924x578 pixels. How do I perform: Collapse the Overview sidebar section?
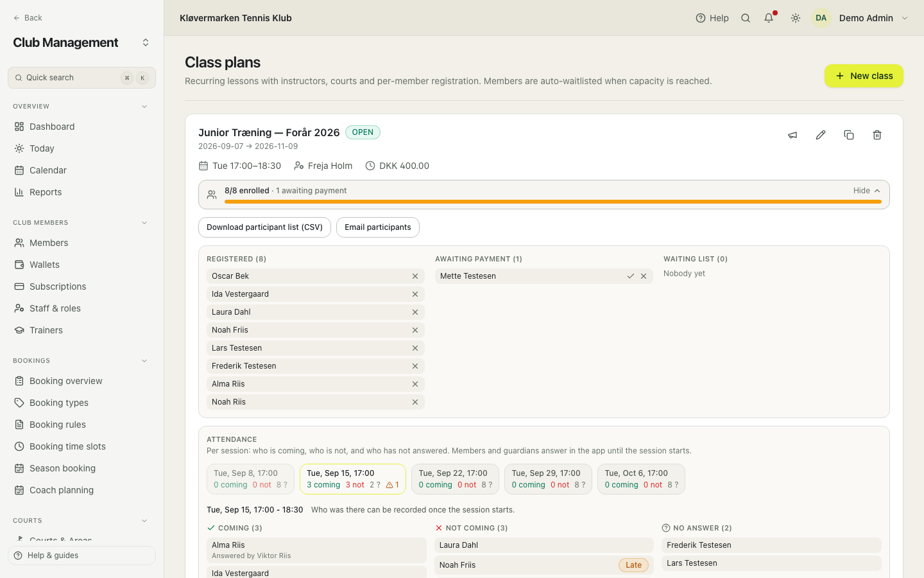144,107
